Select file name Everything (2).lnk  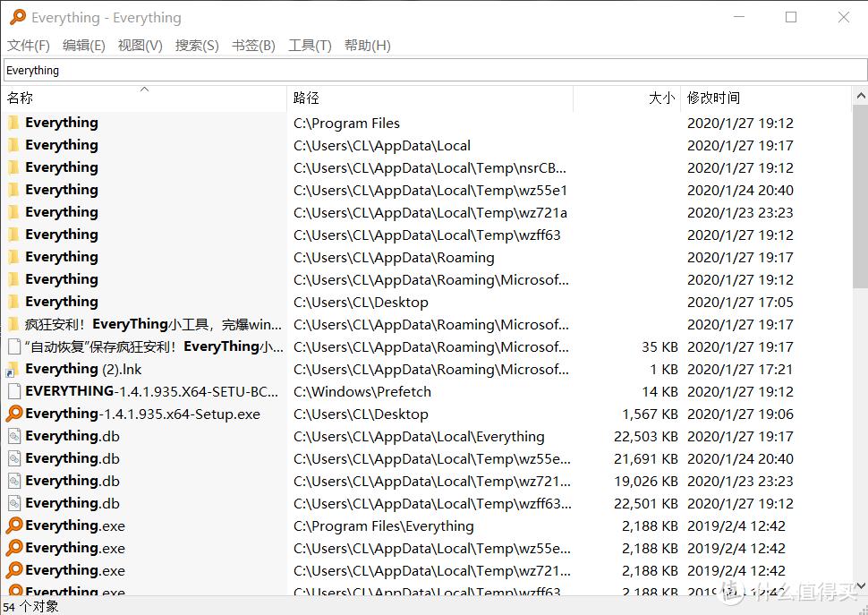point(83,369)
